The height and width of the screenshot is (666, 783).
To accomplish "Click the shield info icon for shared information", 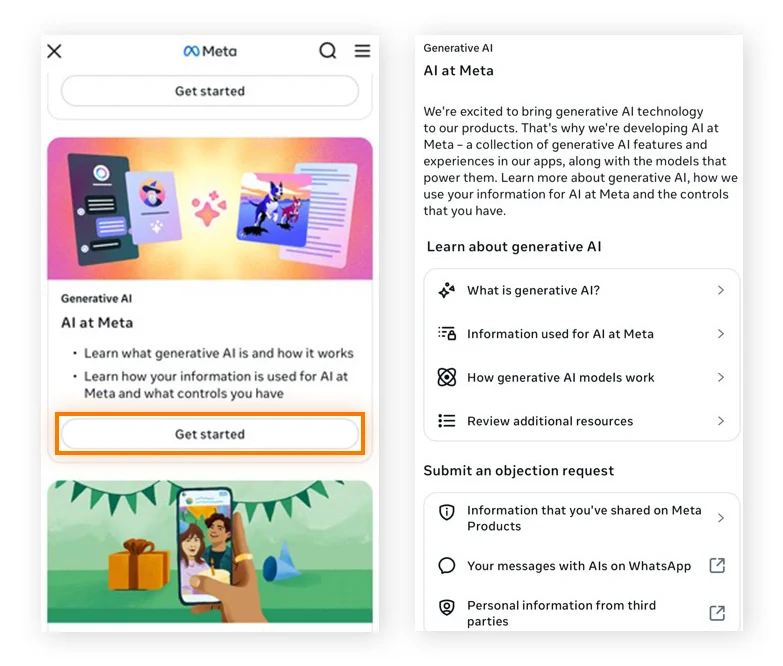I will (x=446, y=512).
